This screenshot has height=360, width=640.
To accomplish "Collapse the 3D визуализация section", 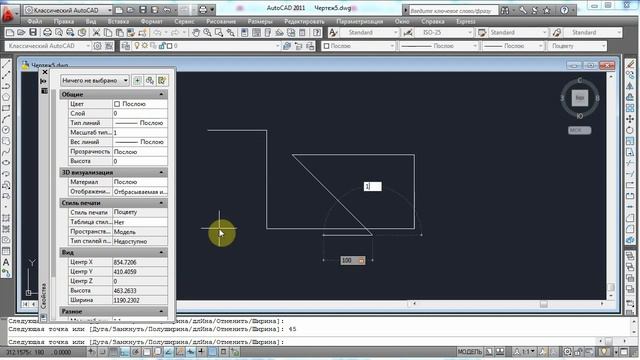I will click(x=161, y=172).
